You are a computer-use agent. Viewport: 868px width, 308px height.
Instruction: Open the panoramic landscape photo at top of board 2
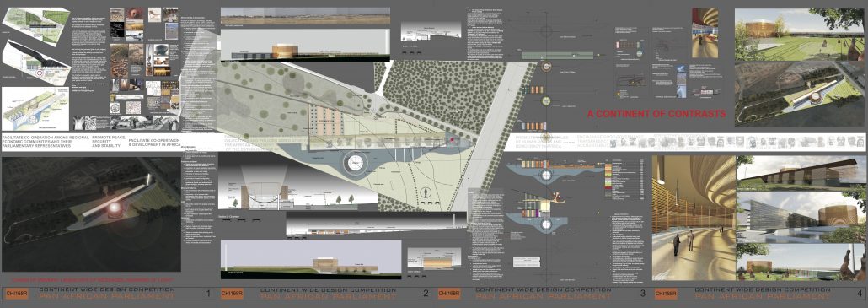tap(305, 16)
